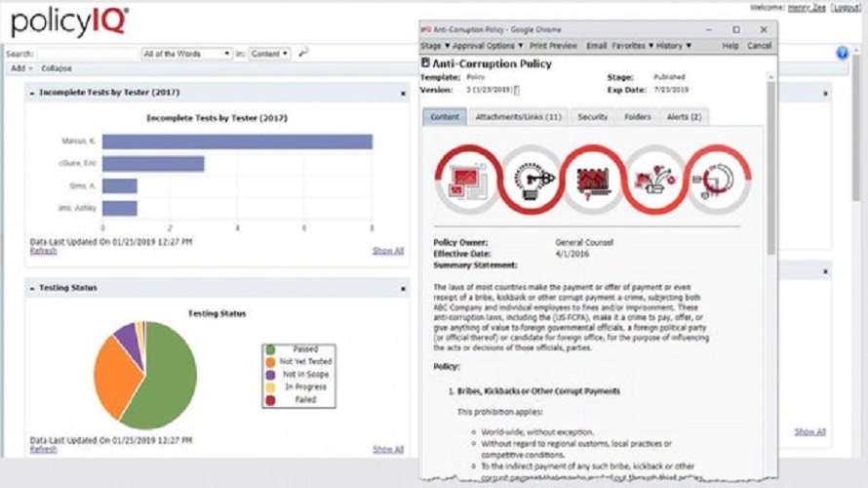Click the first circular computer screens icon
The width and height of the screenshot is (868, 488).
[x=468, y=180]
